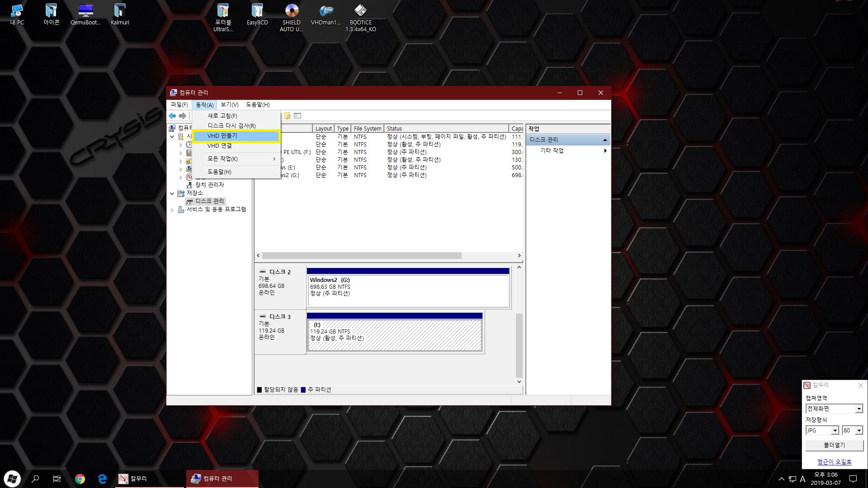This screenshot has height=488, width=868.
Task: Launch VHDman from the desktop
Action: pos(326,14)
